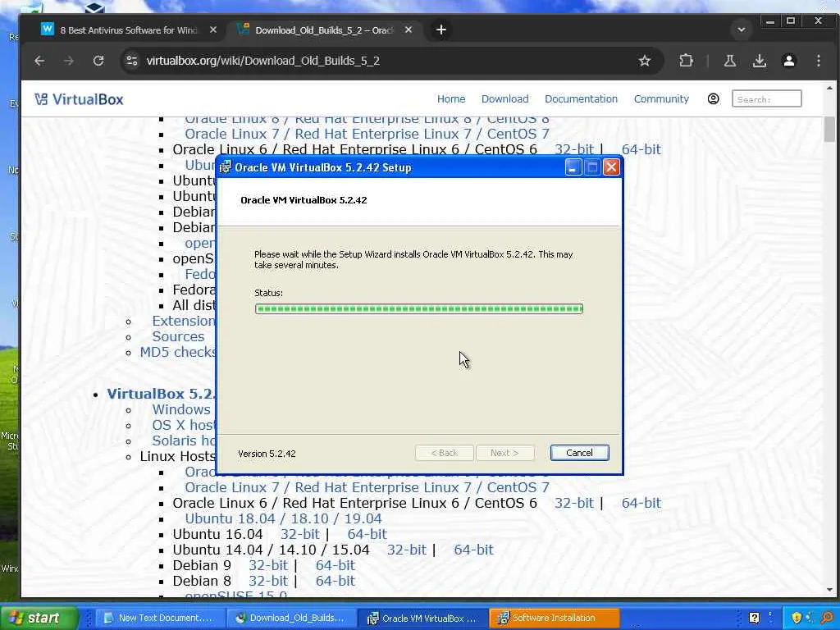840x630 pixels.
Task: Switch to Download_Old_Builds taskbar item
Action: 291,619
